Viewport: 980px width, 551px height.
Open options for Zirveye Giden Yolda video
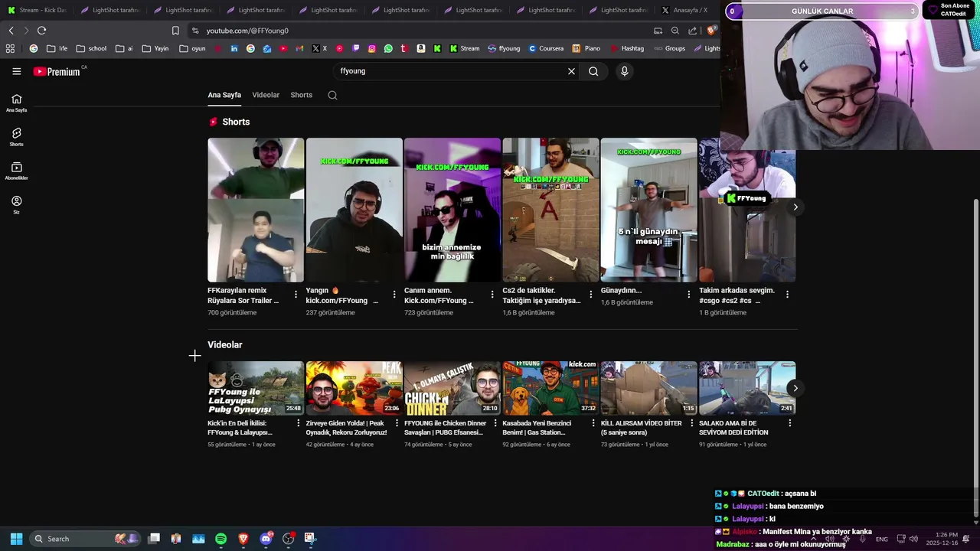click(x=397, y=422)
